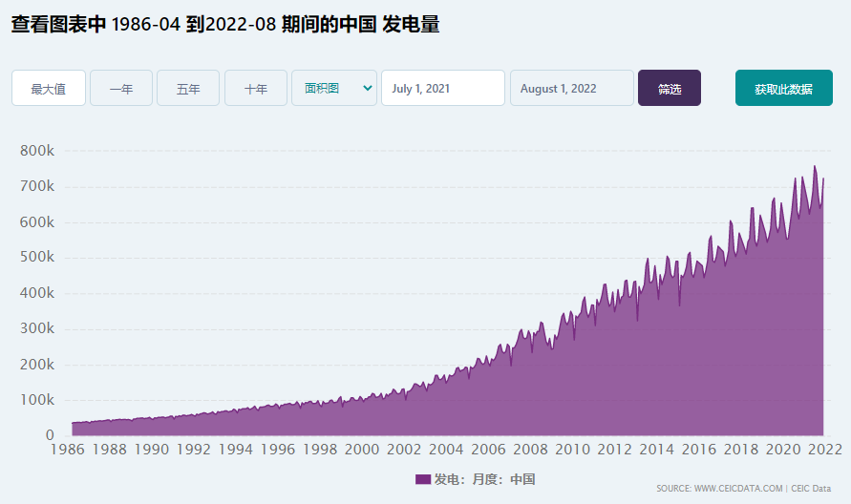Click the 2014 x-axis label
Viewport: 851px width, 504px height.
(x=656, y=450)
